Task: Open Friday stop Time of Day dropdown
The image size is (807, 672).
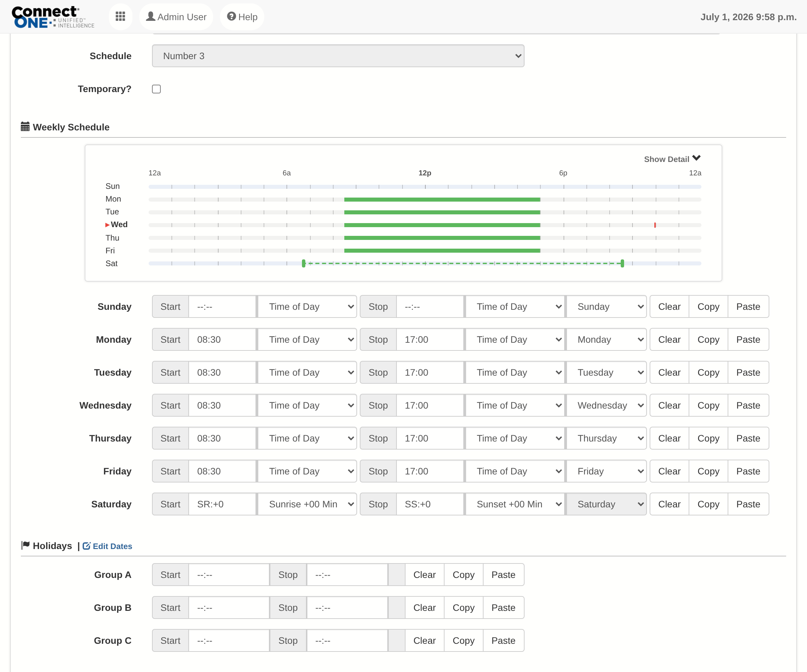Action: tap(515, 471)
